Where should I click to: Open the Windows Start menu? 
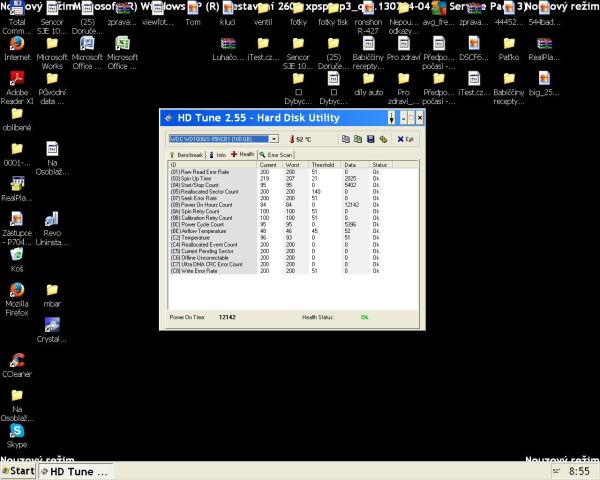click(18, 471)
